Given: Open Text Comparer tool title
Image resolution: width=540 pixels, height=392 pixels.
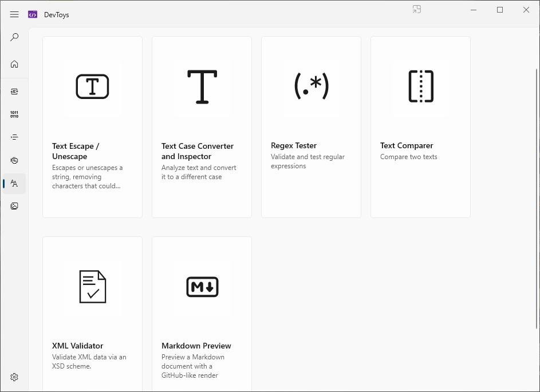Looking at the screenshot, I should [x=407, y=145].
